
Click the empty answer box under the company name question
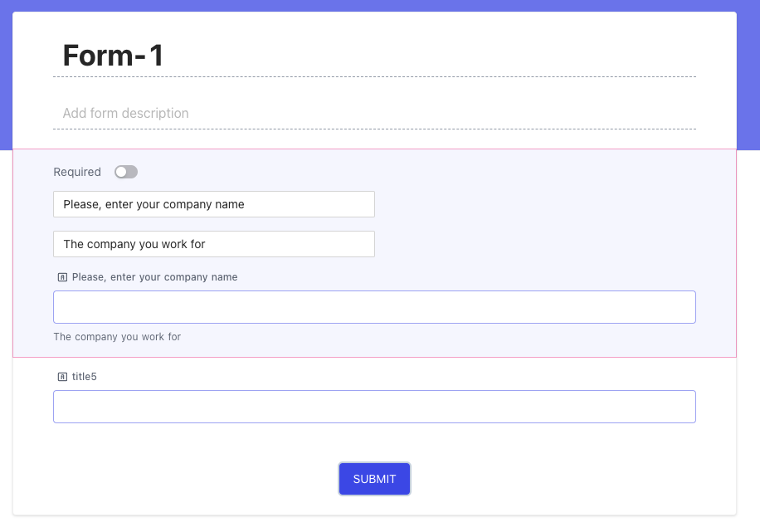(374, 306)
